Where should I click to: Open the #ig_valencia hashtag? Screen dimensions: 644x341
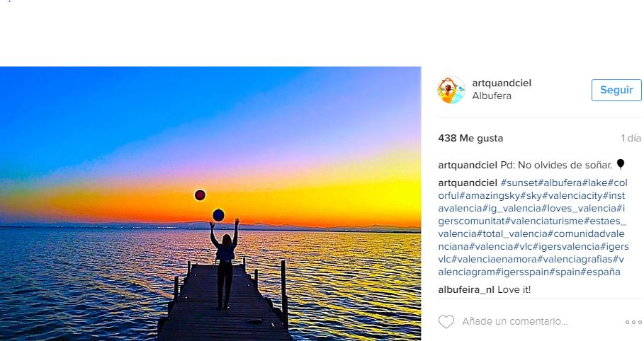tap(511, 208)
